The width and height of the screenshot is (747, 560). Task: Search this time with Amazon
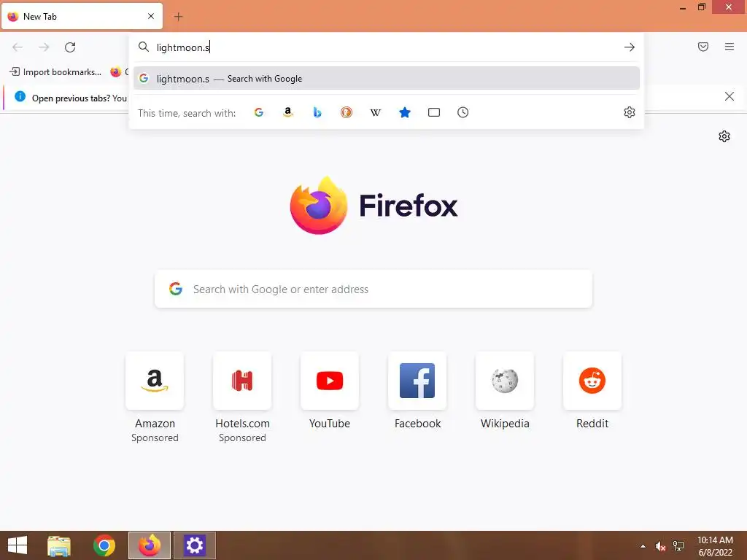[x=287, y=112]
